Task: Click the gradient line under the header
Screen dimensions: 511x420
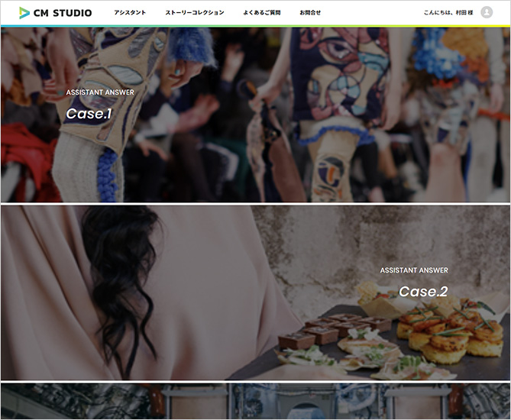Action: [255, 26]
